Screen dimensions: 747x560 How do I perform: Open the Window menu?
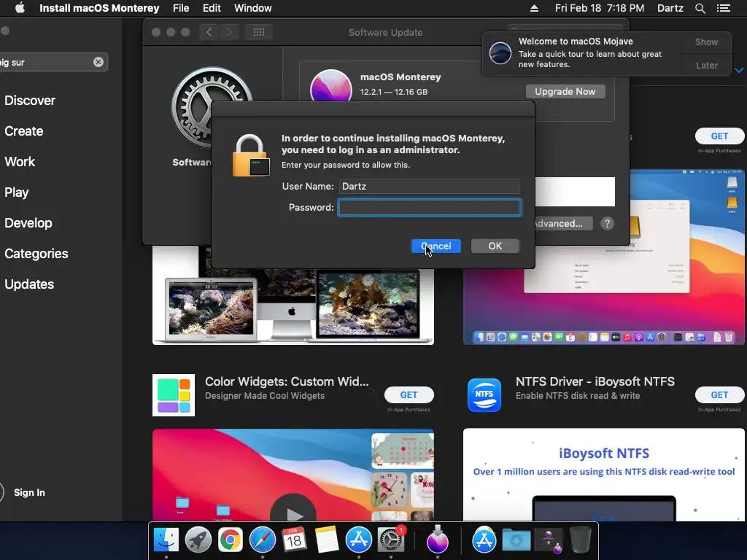pyautogui.click(x=253, y=8)
